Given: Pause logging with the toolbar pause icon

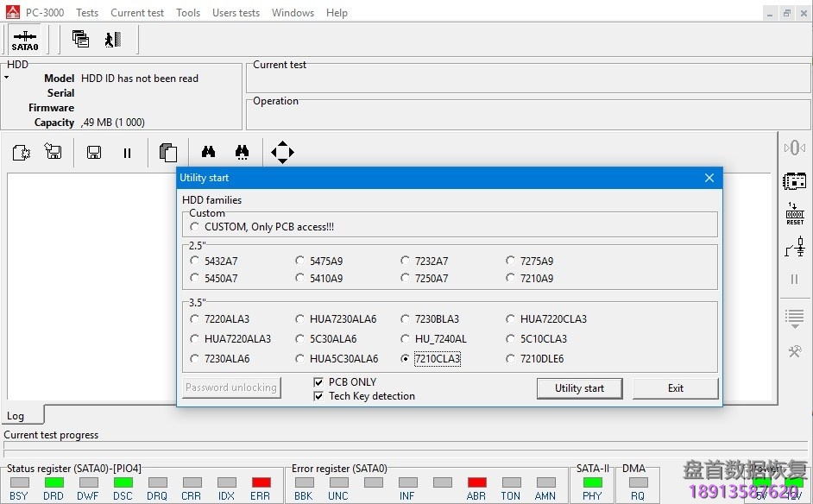Looking at the screenshot, I should [x=127, y=152].
